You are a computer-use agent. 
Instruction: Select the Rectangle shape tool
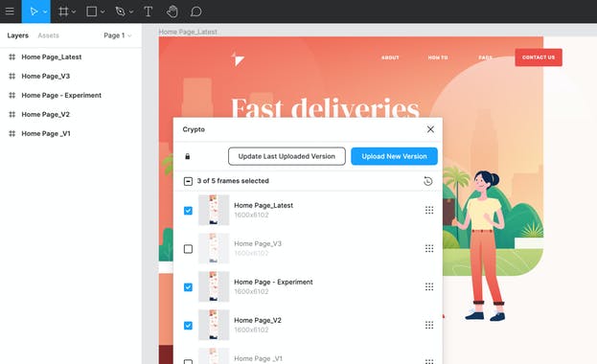91,11
